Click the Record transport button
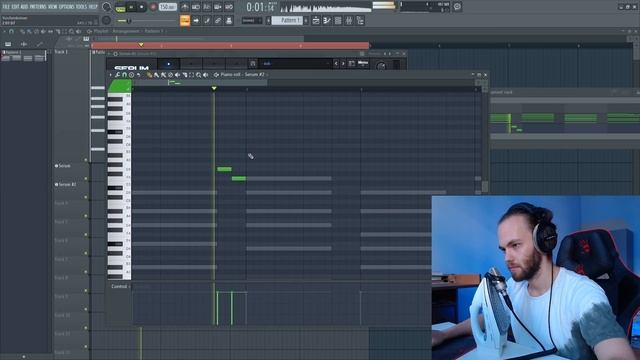 point(153,7)
